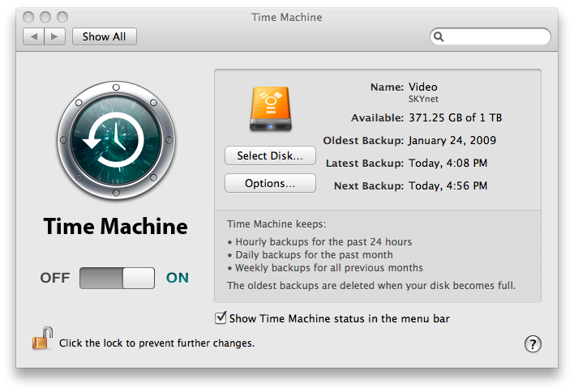Viewport: 574px width, 392px height.
Task: Open the Show All preferences view
Action: pyautogui.click(x=105, y=36)
